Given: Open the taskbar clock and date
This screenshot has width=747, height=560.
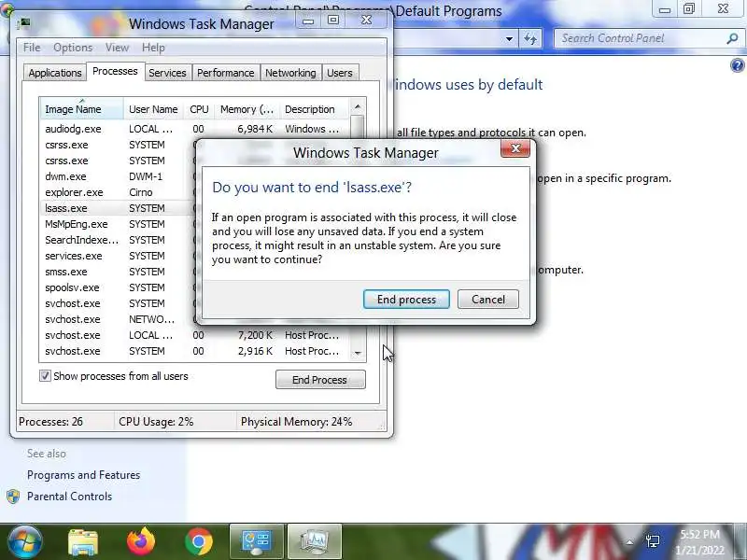Looking at the screenshot, I should (x=699, y=542).
